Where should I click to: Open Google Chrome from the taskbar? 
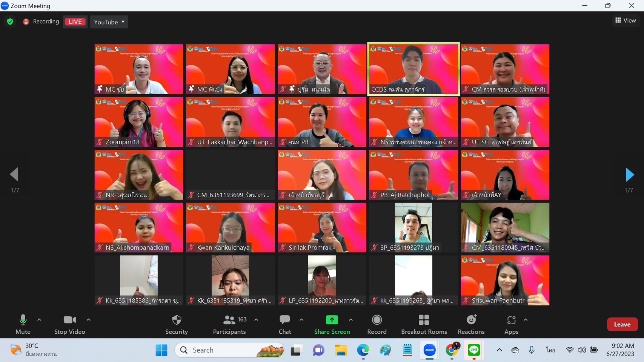[452, 350]
